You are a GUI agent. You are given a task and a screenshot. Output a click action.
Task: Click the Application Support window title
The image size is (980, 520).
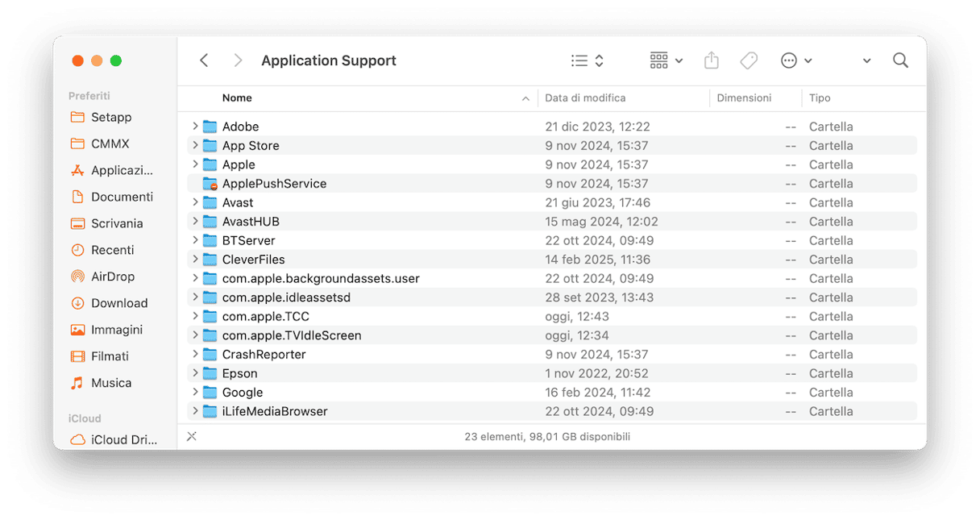[329, 60]
